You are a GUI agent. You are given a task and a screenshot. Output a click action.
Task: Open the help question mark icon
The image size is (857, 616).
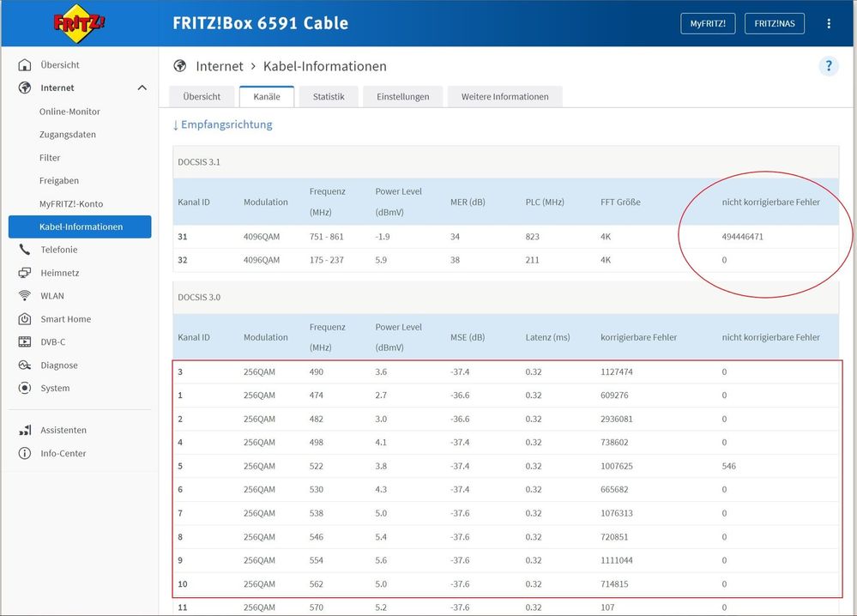(828, 66)
